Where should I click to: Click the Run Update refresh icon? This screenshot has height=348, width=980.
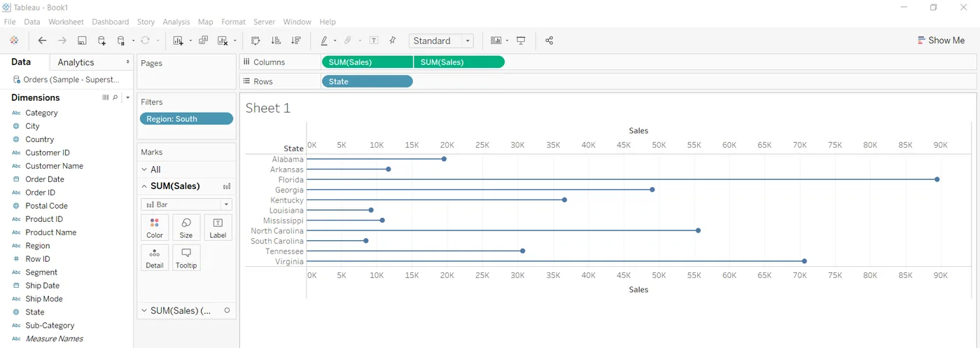tap(145, 41)
